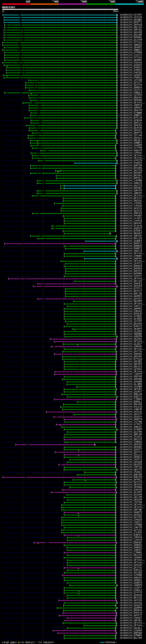Image resolution: width=146 pixels, height=644 pixels.
Task: Click the green ~80% identity legend segment
Action: tap(101, 4)
